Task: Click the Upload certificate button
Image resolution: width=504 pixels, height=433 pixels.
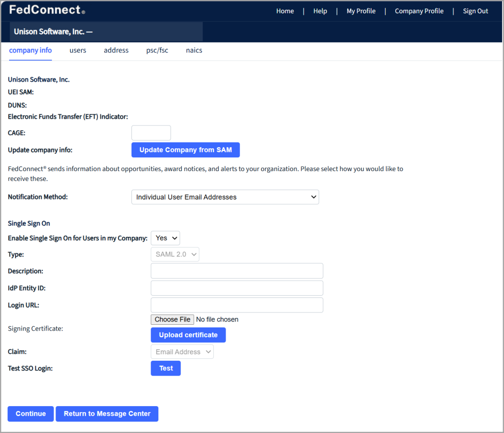Action: 188,335
